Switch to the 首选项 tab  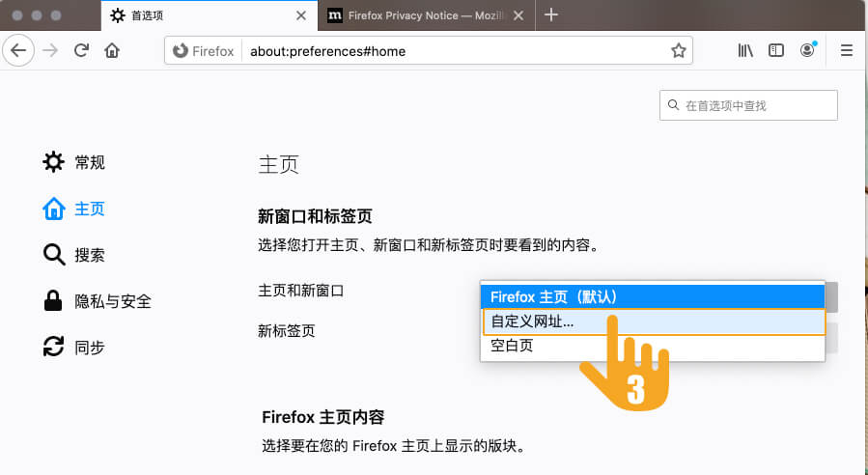coord(210,15)
